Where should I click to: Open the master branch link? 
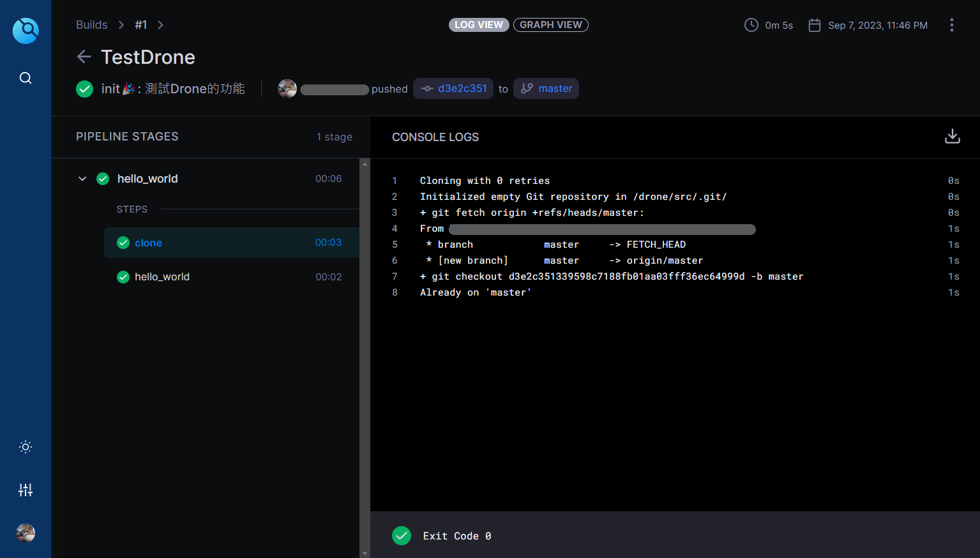click(546, 89)
